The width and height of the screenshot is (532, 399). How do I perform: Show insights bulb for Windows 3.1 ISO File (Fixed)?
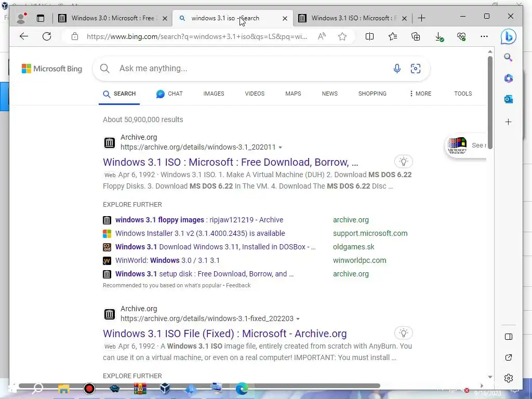(x=403, y=333)
